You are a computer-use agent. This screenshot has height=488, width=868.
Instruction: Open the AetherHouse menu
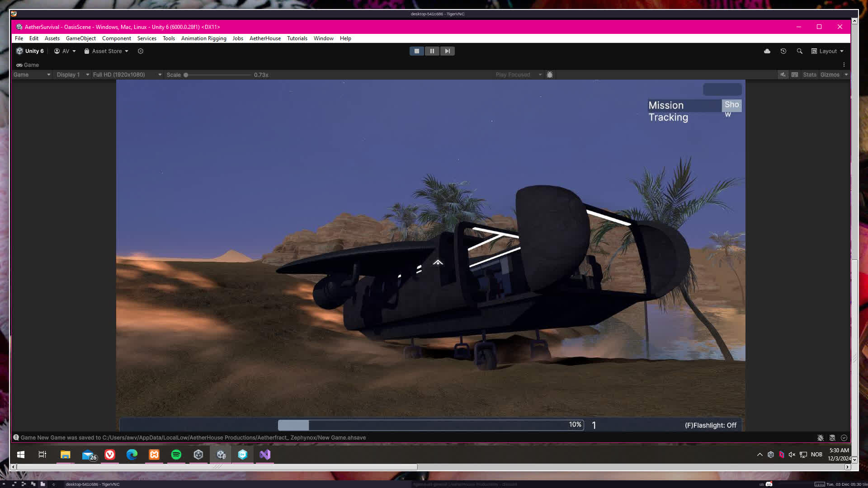tap(265, 38)
